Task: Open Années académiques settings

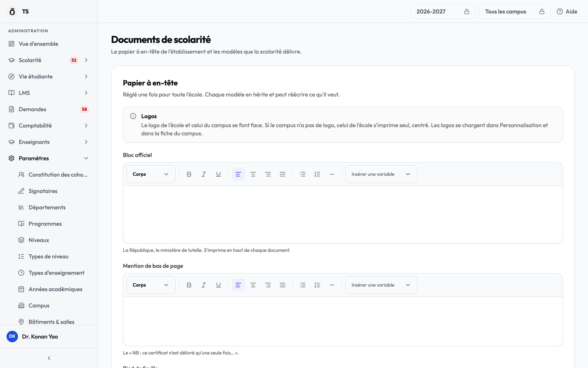Action: pyautogui.click(x=54, y=289)
